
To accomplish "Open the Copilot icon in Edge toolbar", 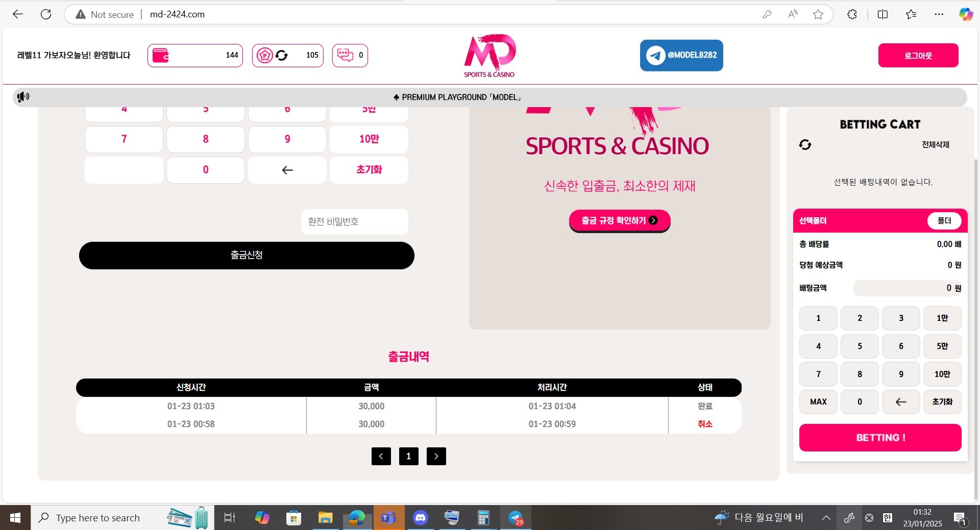I will [x=966, y=14].
